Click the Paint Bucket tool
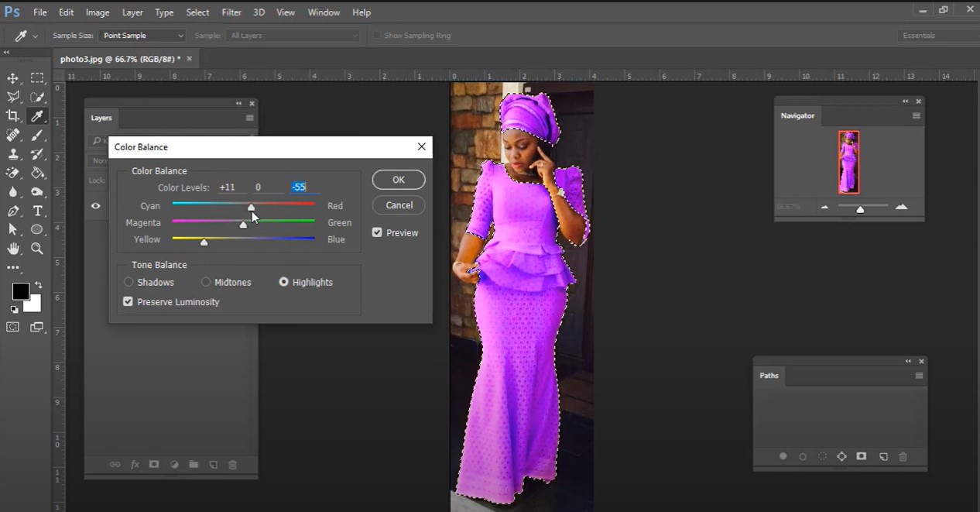Viewport: 980px width, 512px height. [x=37, y=173]
